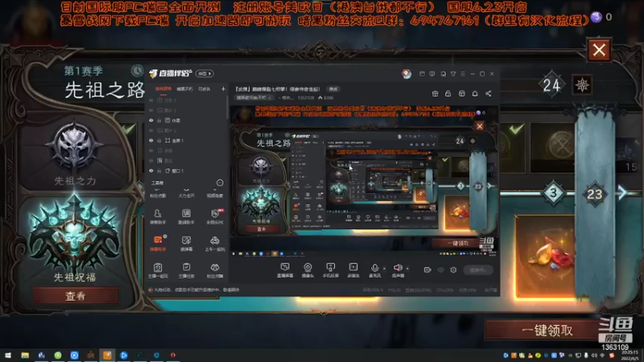Screen dimensions: 644x362
Task: Open the phone screen-cast (手机投屏) source
Action: (330, 270)
